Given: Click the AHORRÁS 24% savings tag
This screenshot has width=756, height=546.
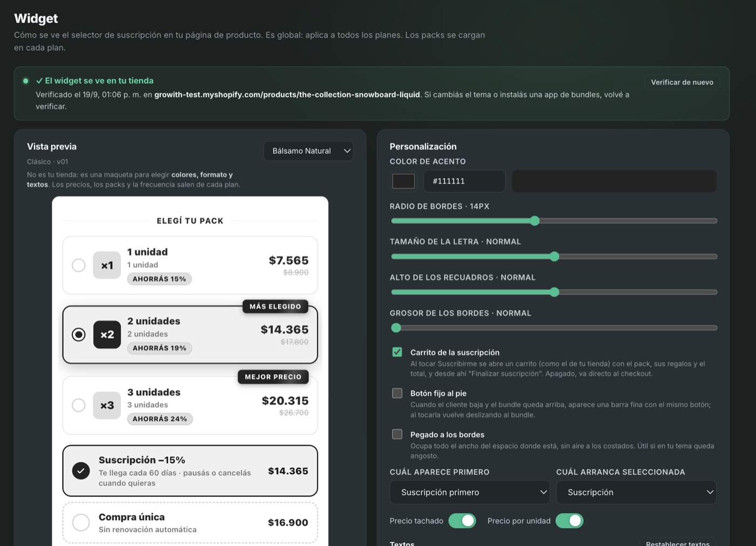Looking at the screenshot, I should coord(160,419).
